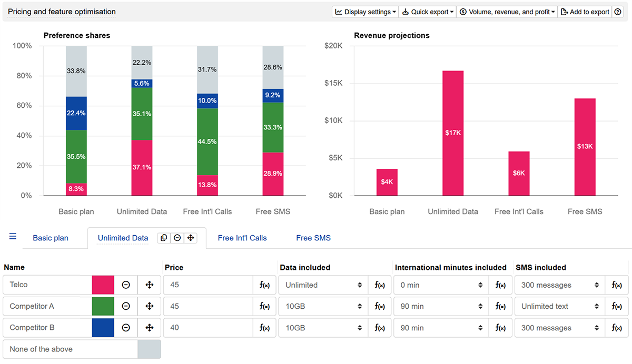Remove the Competitor A product row
632x364 pixels.
pos(126,306)
